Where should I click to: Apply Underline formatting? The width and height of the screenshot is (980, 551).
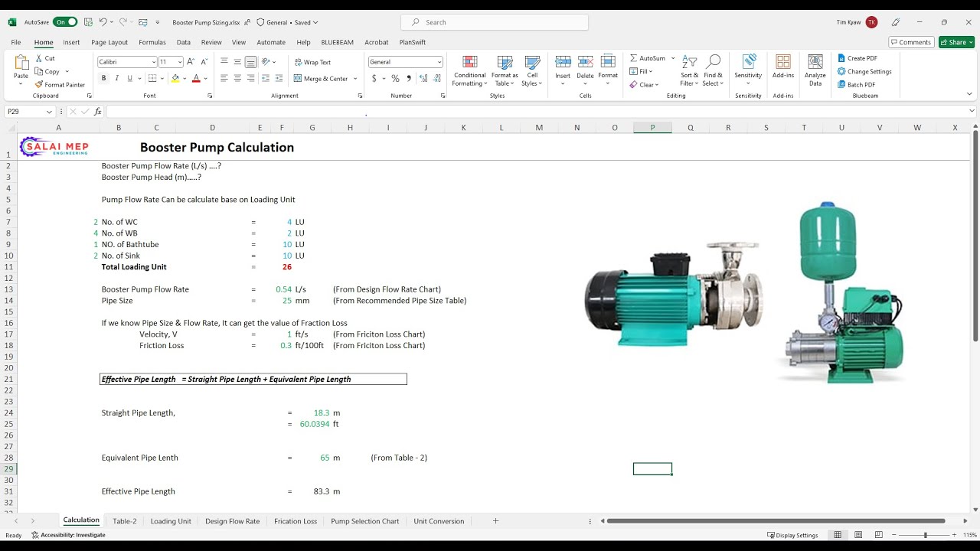tap(129, 78)
